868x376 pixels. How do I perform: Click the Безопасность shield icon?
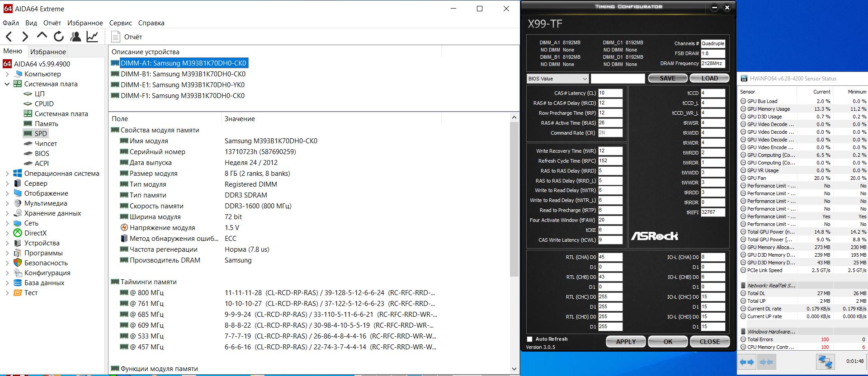pos(18,263)
